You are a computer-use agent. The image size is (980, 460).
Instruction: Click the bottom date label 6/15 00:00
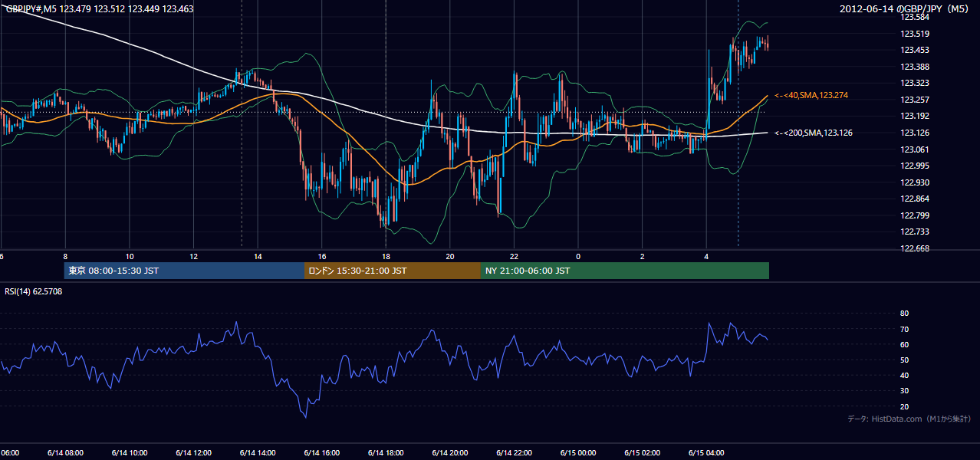[x=578, y=453]
